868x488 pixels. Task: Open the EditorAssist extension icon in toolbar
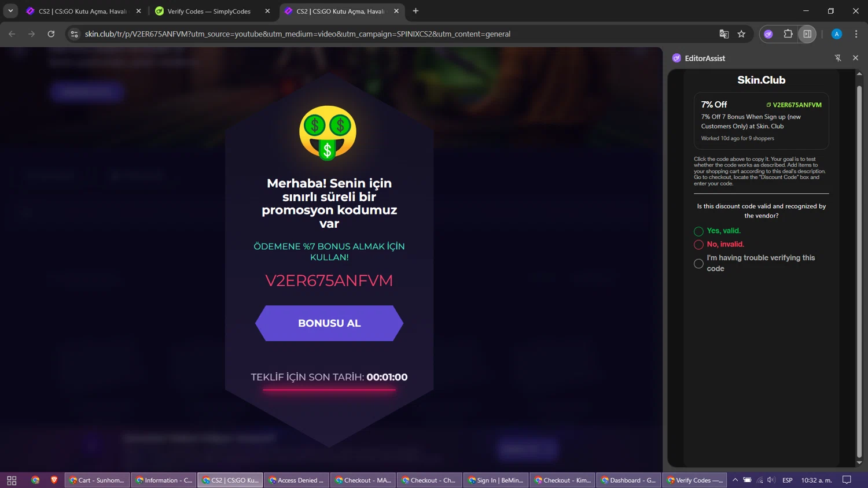(x=768, y=34)
